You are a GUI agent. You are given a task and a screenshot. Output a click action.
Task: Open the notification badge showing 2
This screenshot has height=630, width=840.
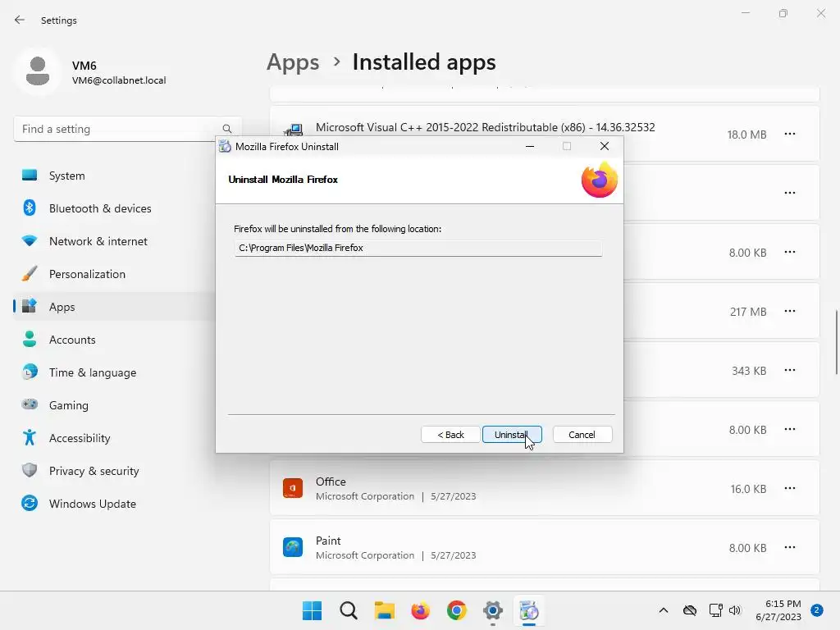pyautogui.click(x=817, y=610)
